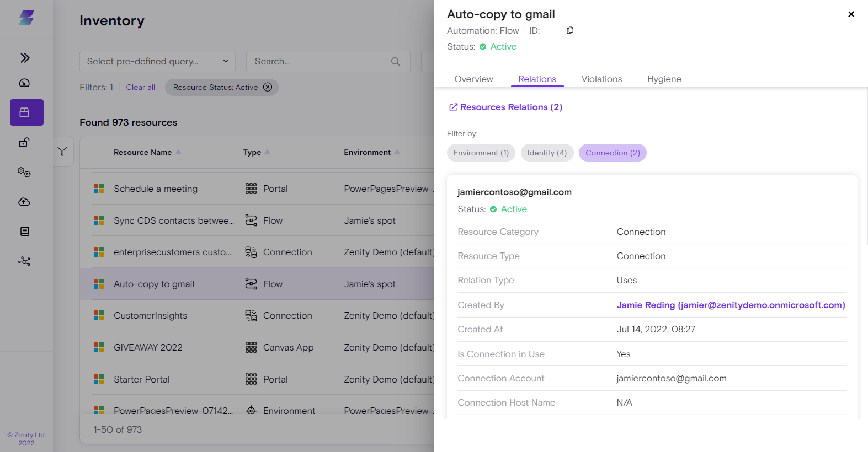Switch to the Violations tab
Screen dimensions: 868x452
(x=601, y=79)
